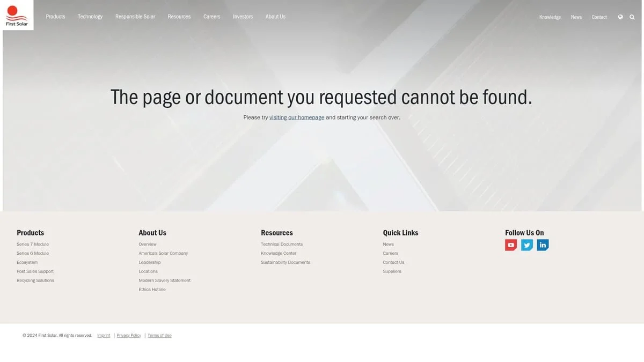Open America's Solar Company link
Screen dimensions: 644x362
[x=163, y=254]
